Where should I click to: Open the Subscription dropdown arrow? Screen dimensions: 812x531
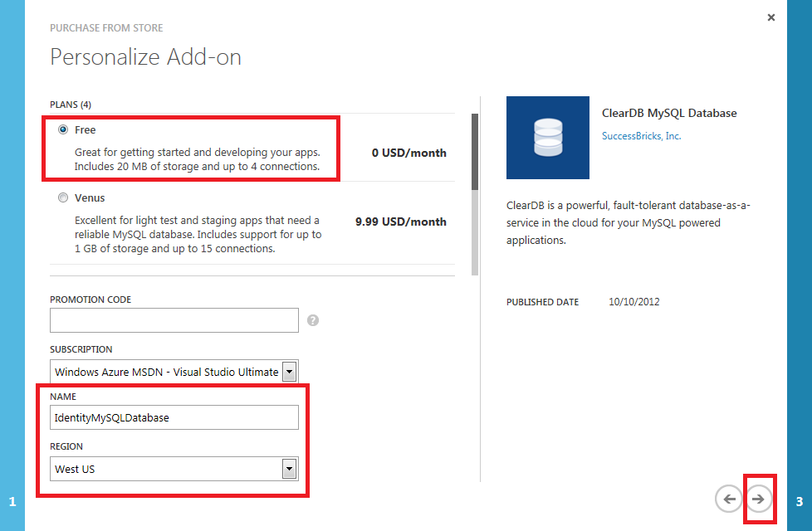[x=289, y=371]
